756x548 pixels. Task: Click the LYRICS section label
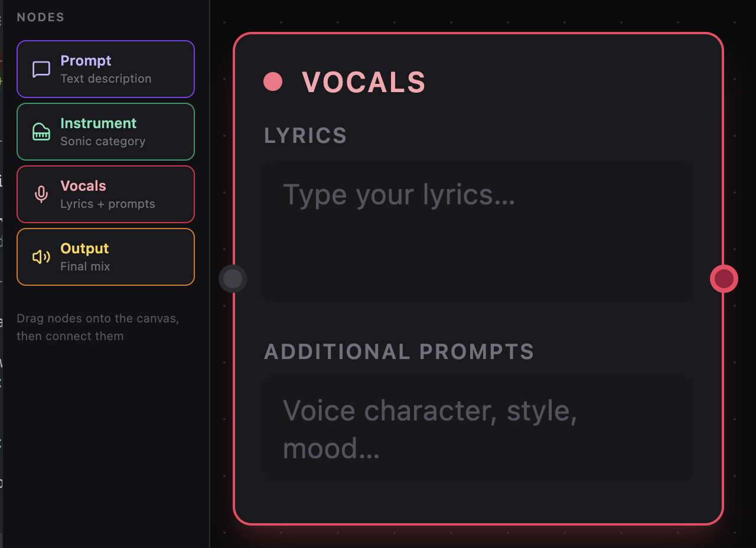(x=305, y=135)
